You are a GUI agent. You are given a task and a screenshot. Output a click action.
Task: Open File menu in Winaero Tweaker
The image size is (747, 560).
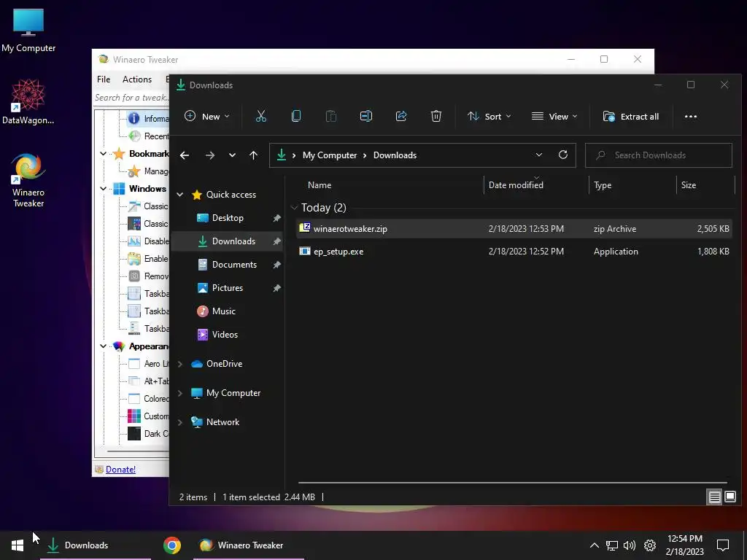[104, 79]
